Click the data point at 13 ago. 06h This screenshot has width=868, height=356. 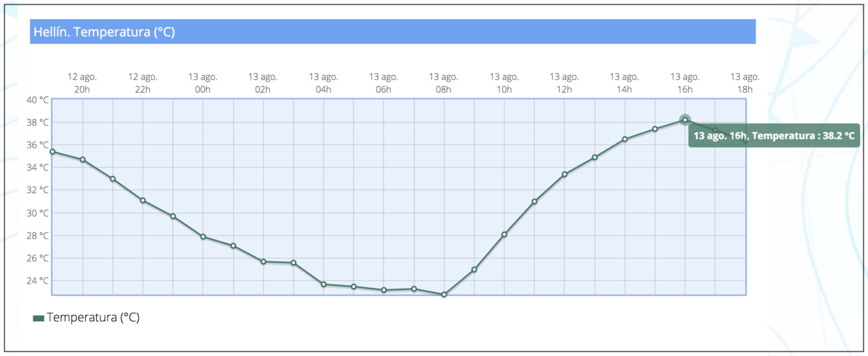(384, 290)
